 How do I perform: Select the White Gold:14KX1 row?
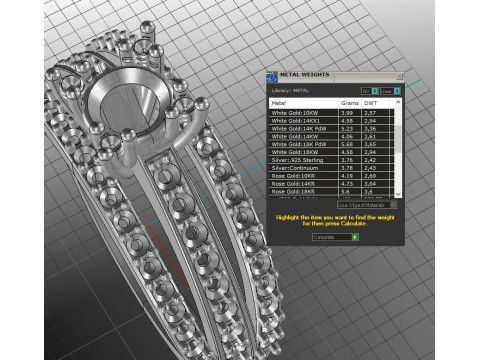point(332,121)
